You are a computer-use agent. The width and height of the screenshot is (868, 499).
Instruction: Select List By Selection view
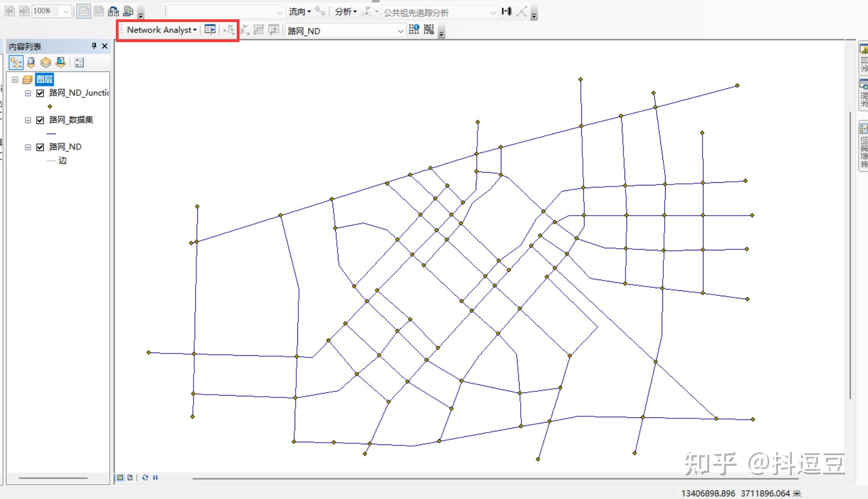(x=61, y=63)
